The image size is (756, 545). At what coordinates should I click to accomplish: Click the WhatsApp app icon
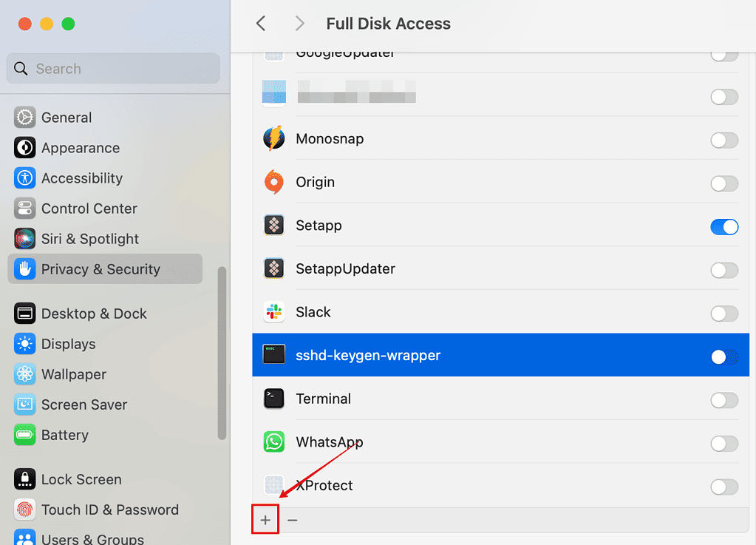(x=273, y=441)
